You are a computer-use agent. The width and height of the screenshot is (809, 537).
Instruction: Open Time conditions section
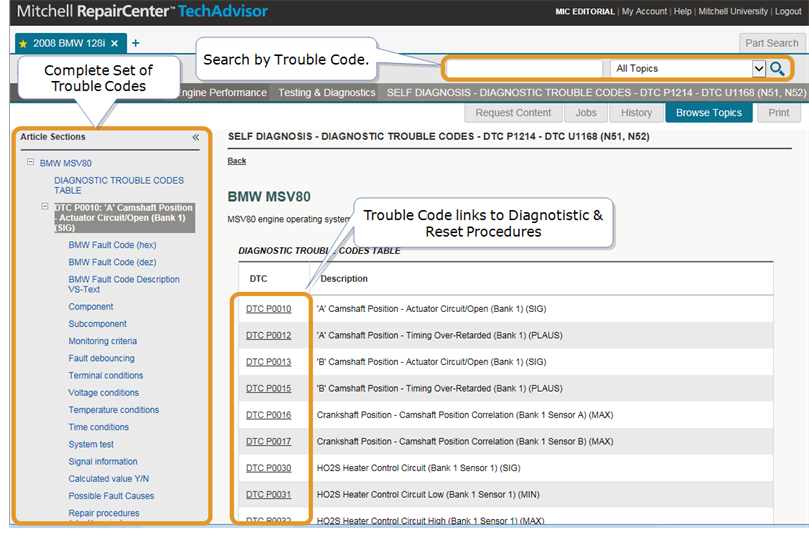tap(99, 427)
